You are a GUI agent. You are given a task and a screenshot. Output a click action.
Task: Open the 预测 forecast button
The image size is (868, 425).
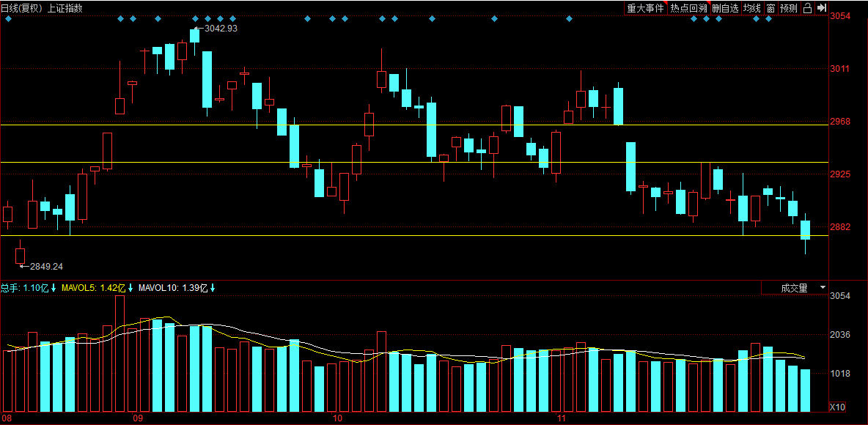point(788,8)
